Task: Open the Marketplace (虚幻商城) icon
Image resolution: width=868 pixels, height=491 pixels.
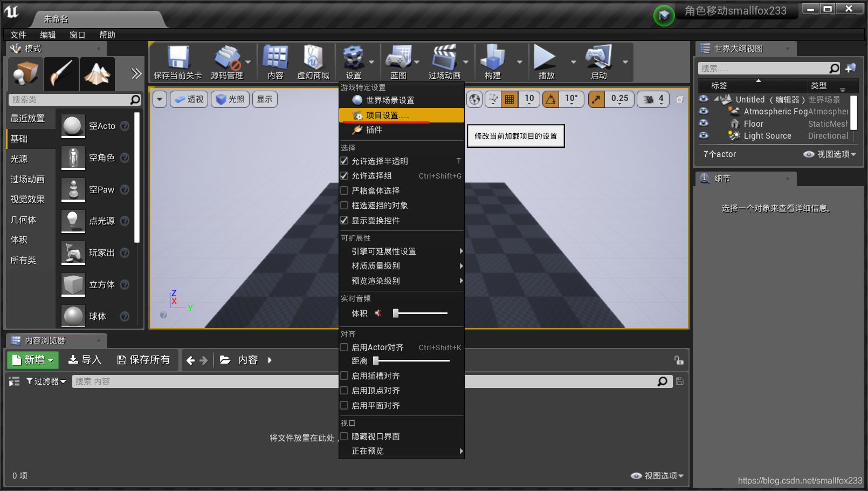Action: click(313, 57)
